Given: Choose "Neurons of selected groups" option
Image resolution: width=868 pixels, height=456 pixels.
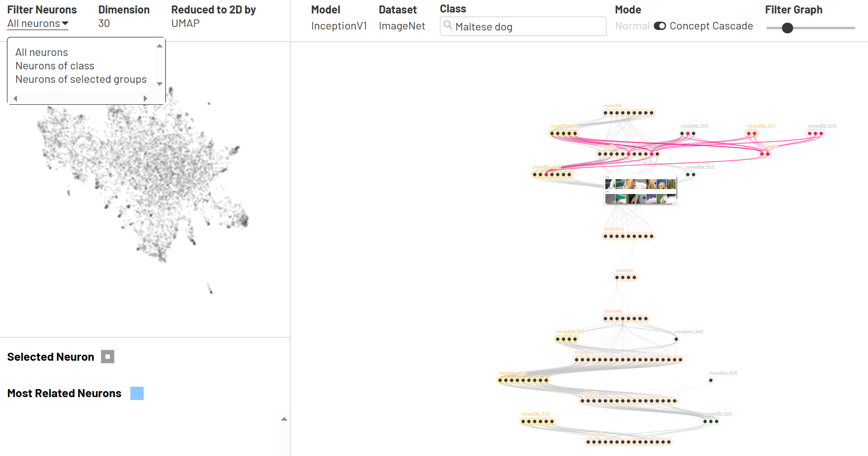Looking at the screenshot, I should [x=81, y=79].
